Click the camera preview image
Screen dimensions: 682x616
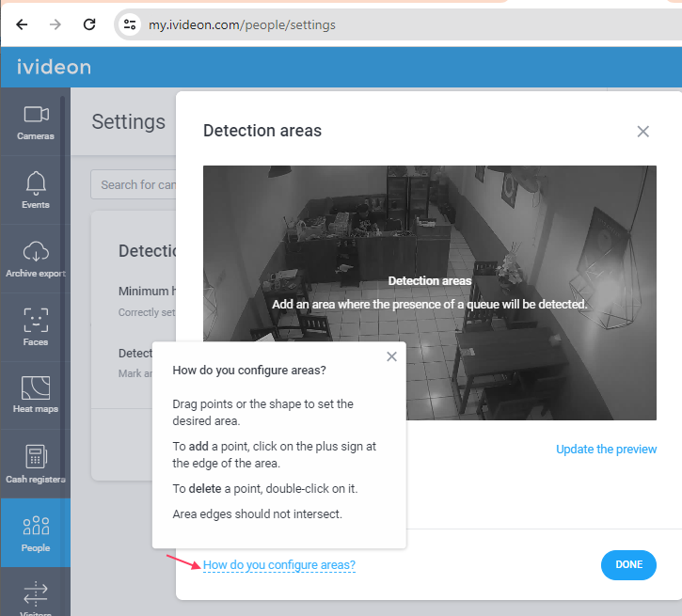430,292
